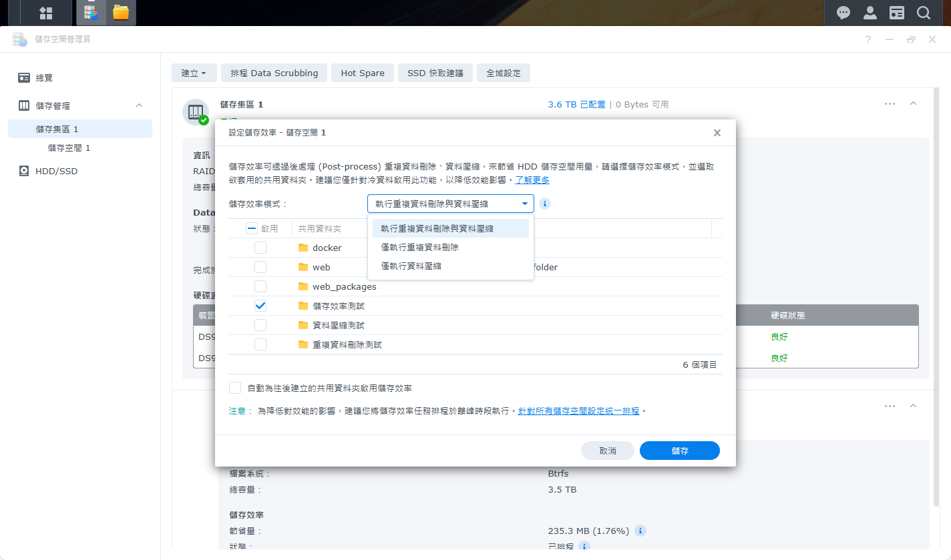Switch to Storage Manager taskbar icon
This screenshot has width=951, height=560.
pos(91,13)
